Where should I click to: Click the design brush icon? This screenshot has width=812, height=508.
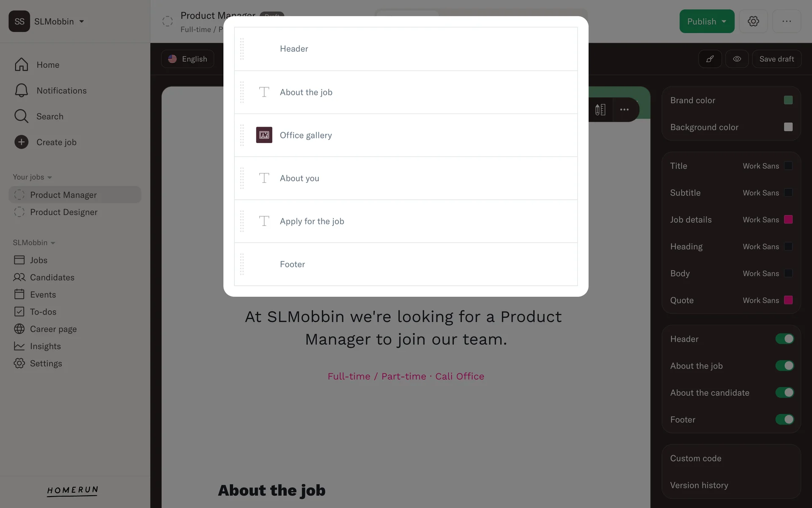pos(710,59)
